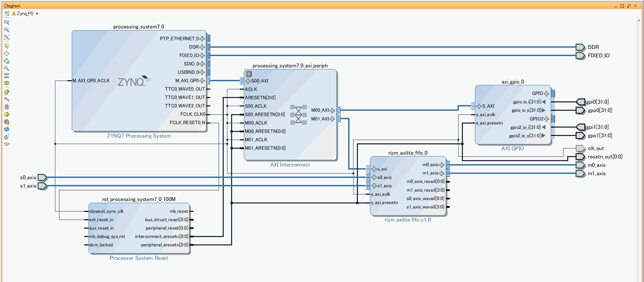Click the 'Processor System Reset' block caption
Screen dimensions: 644x282
(139, 258)
